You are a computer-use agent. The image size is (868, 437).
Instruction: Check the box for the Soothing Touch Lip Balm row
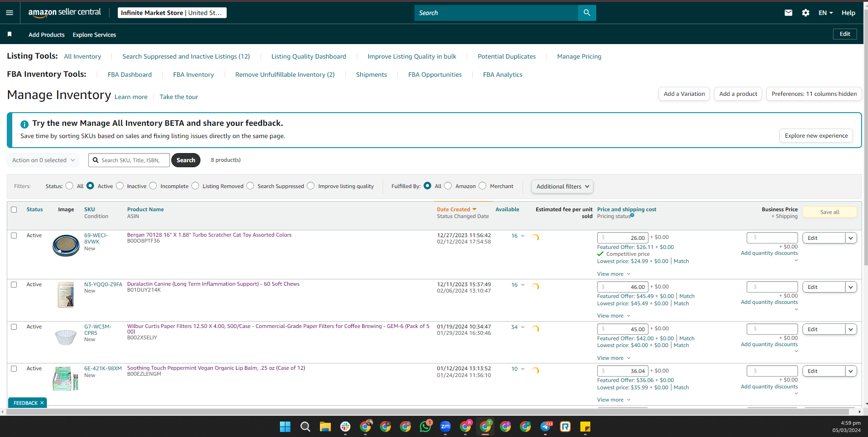[14, 368]
